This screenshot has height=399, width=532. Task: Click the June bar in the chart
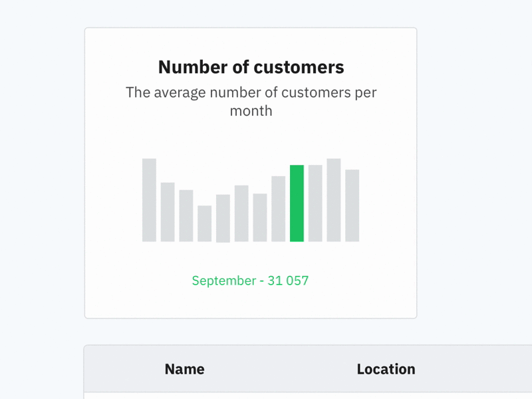point(241,213)
